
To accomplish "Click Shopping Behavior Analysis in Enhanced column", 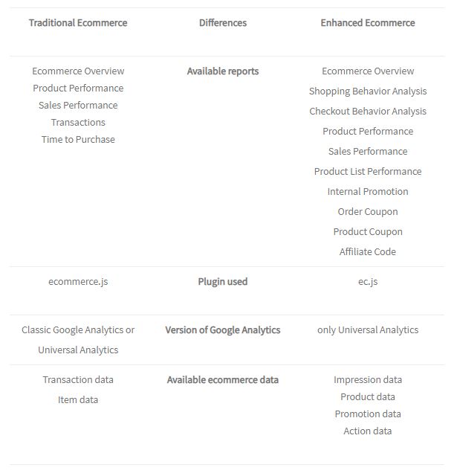I will tap(368, 91).
